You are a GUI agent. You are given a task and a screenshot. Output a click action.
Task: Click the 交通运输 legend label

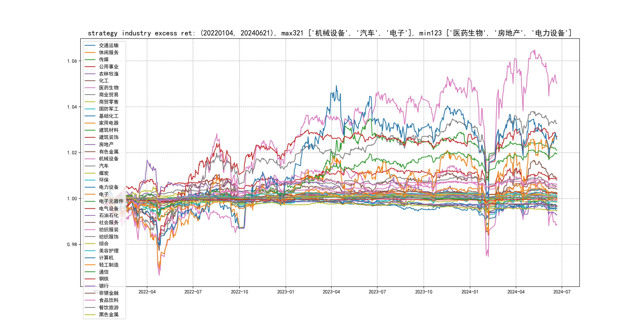[109, 45]
